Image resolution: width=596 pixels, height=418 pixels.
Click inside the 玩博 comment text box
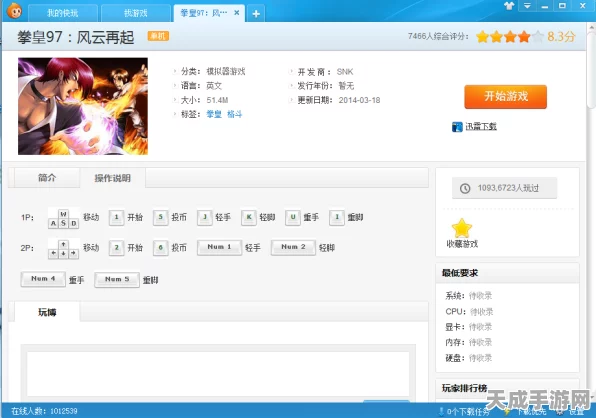[218, 373]
